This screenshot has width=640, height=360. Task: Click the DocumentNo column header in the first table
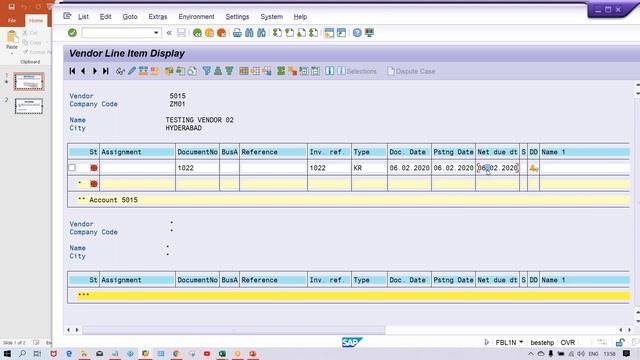pyautogui.click(x=197, y=152)
